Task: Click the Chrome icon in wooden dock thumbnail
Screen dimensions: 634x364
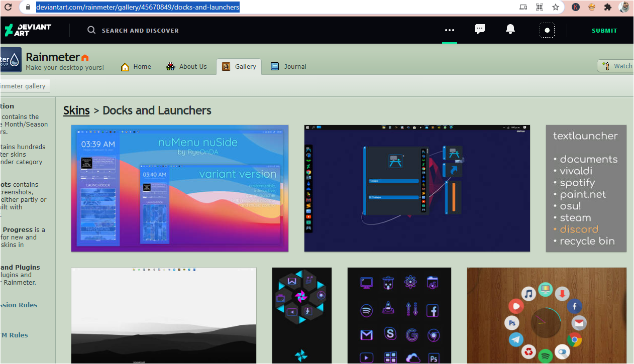Action: [x=575, y=340]
